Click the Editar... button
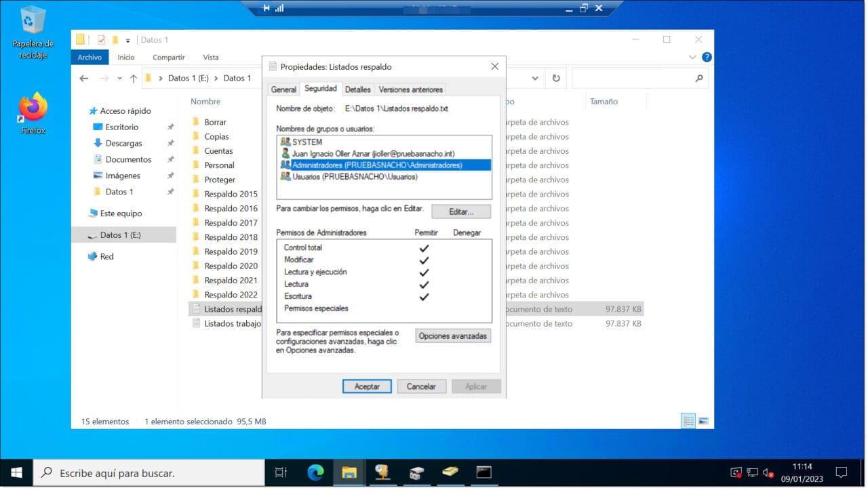Screen dimensions: 868x490 pyautogui.click(x=460, y=212)
